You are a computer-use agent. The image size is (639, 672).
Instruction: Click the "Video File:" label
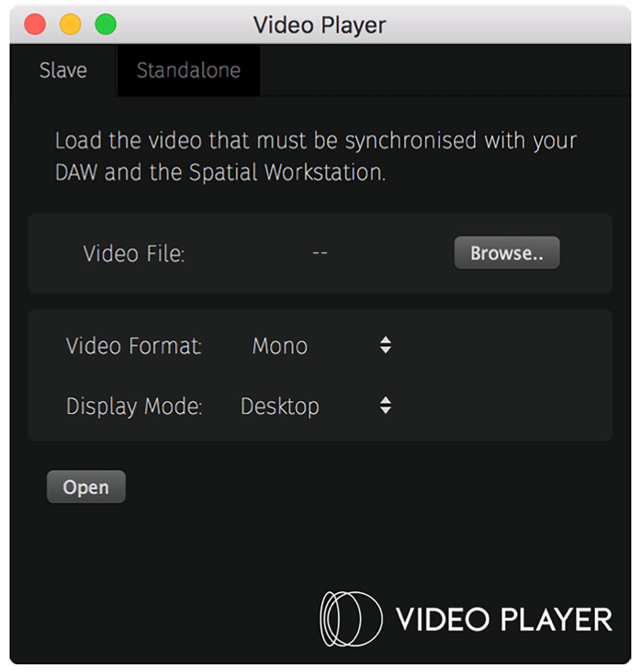[x=134, y=254]
